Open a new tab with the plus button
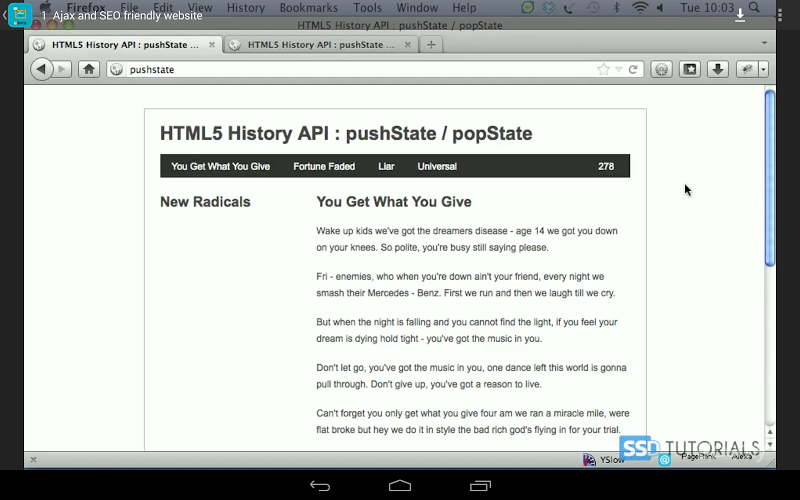 (x=431, y=45)
